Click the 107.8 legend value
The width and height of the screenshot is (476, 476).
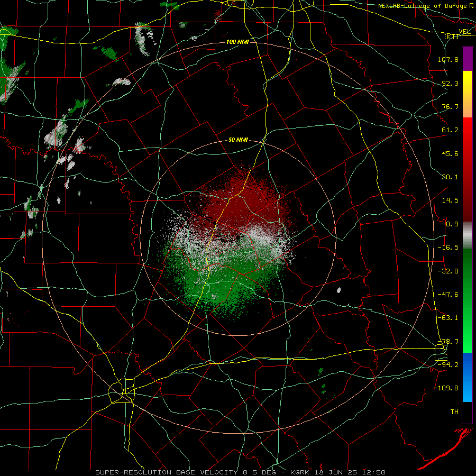click(448, 59)
